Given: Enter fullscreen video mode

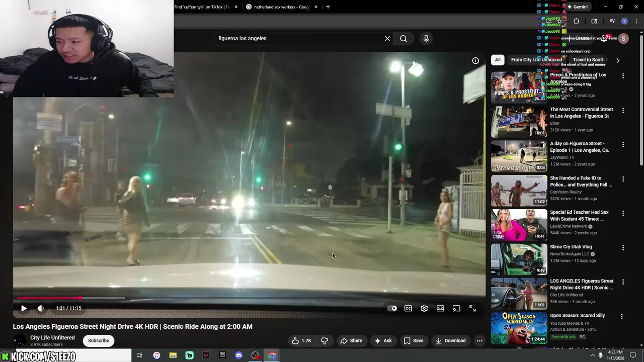Looking at the screenshot, I should 472,308.
